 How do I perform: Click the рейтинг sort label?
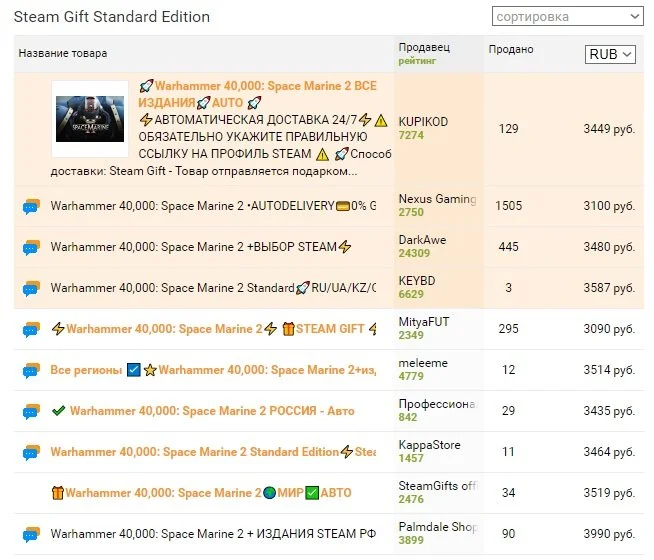coord(417,61)
